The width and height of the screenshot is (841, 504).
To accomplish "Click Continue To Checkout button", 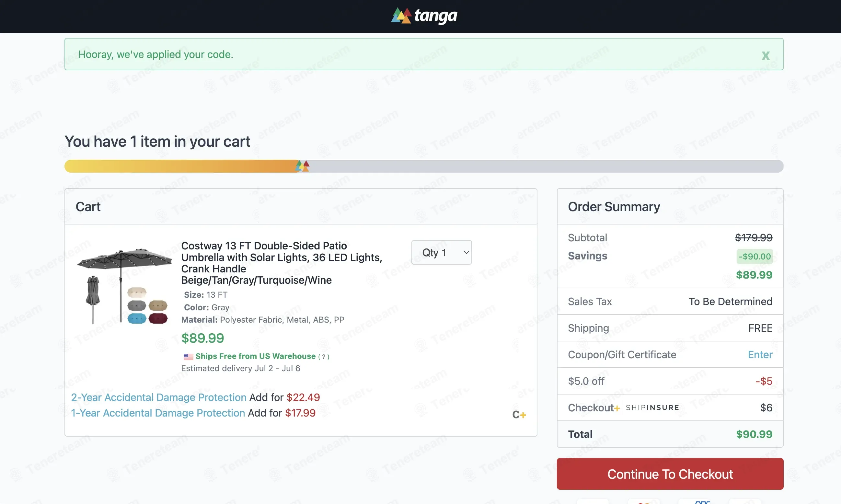I will 670,474.
